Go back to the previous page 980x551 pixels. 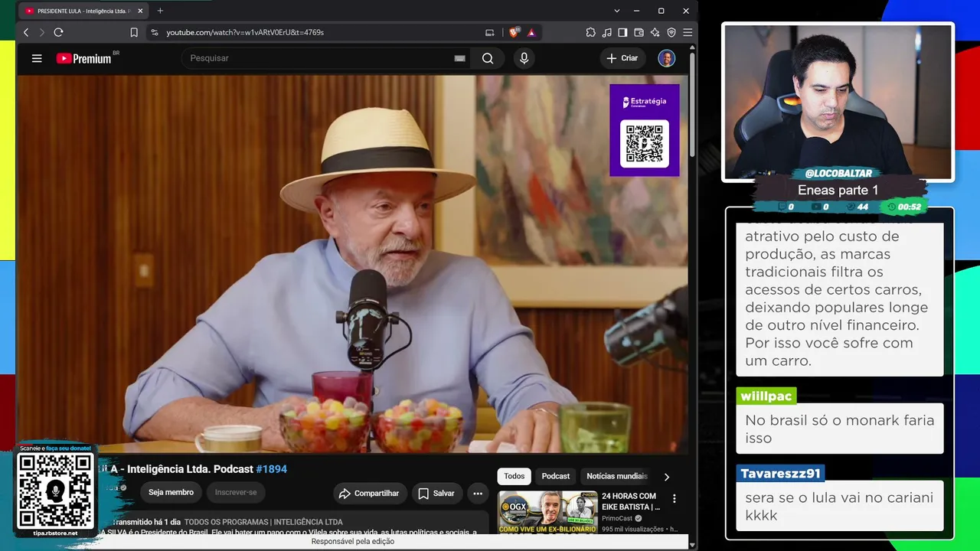(26, 32)
